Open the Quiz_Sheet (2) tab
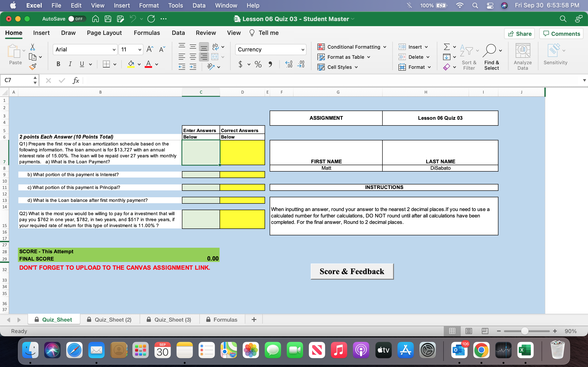Image resolution: width=588 pixels, height=367 pixels. coord(113,320)
